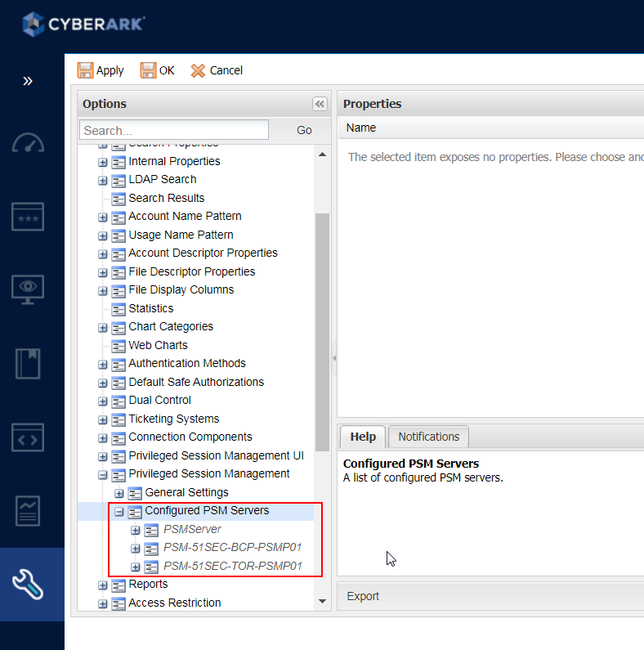Select Ticketing Systems tree item
The width and height of the screenshot is (644, 650).
click(x=173, y=419)
